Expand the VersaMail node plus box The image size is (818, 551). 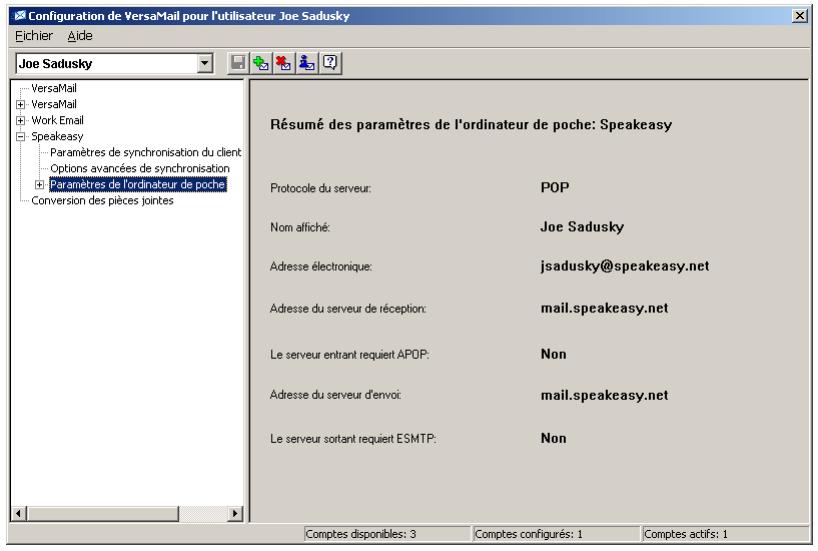[x=20, y=104]
